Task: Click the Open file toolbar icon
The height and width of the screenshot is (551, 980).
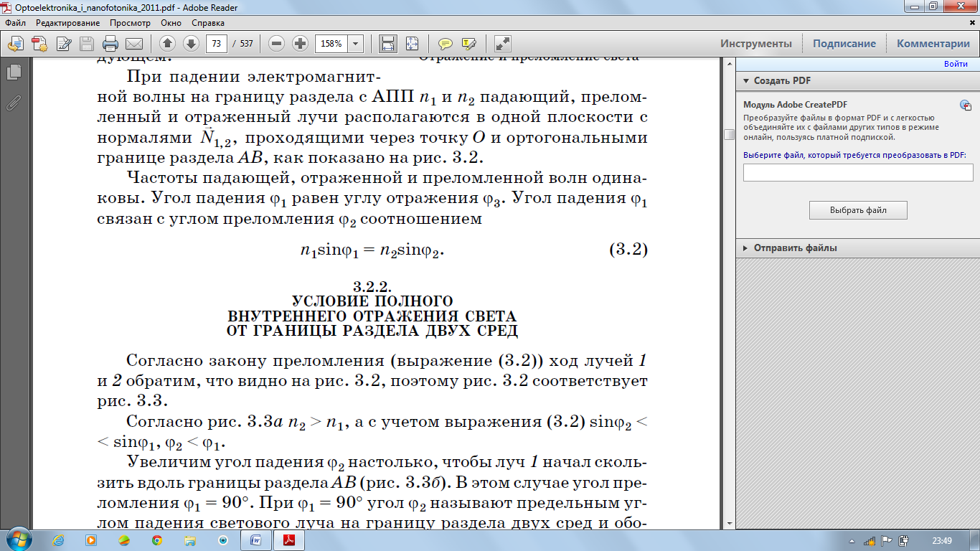Action: [x=15, y=44]
